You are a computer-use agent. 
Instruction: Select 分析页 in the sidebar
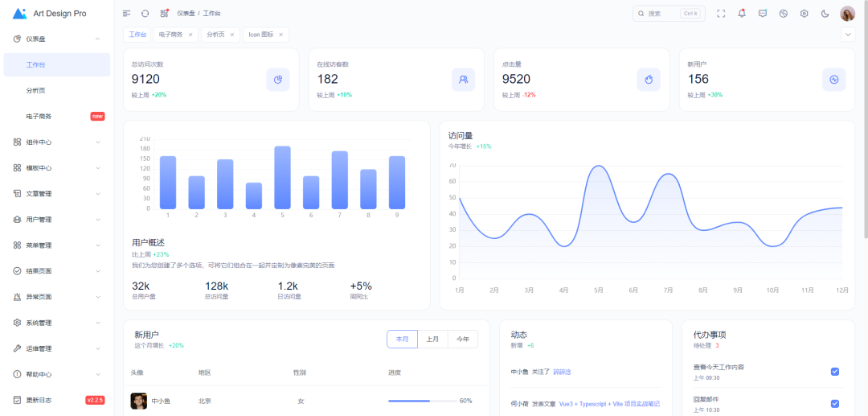(35, 90)
